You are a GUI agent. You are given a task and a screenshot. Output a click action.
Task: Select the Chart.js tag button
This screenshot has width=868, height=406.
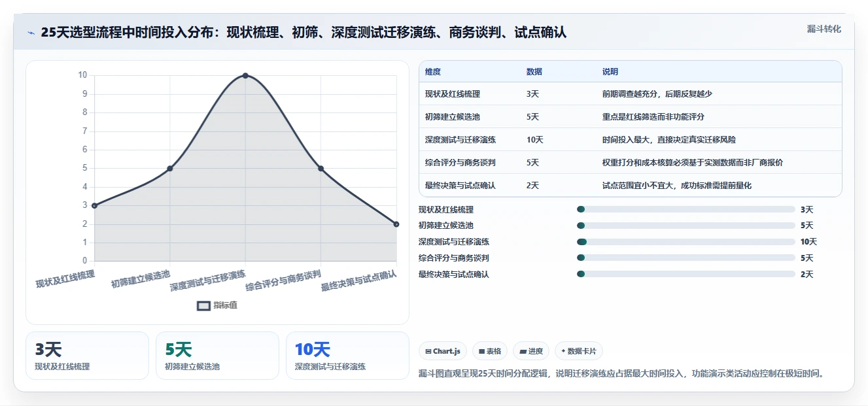[x=442, y=351]
